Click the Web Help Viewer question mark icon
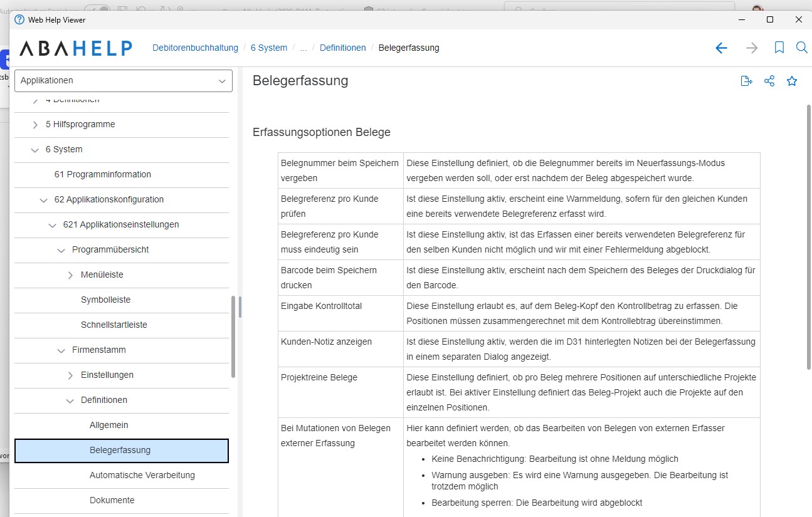 pos(19,19)
